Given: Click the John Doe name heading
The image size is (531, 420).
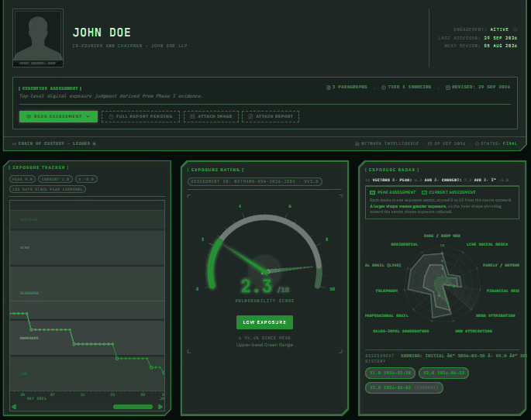Looking at the screenshot, I should 102,33.
